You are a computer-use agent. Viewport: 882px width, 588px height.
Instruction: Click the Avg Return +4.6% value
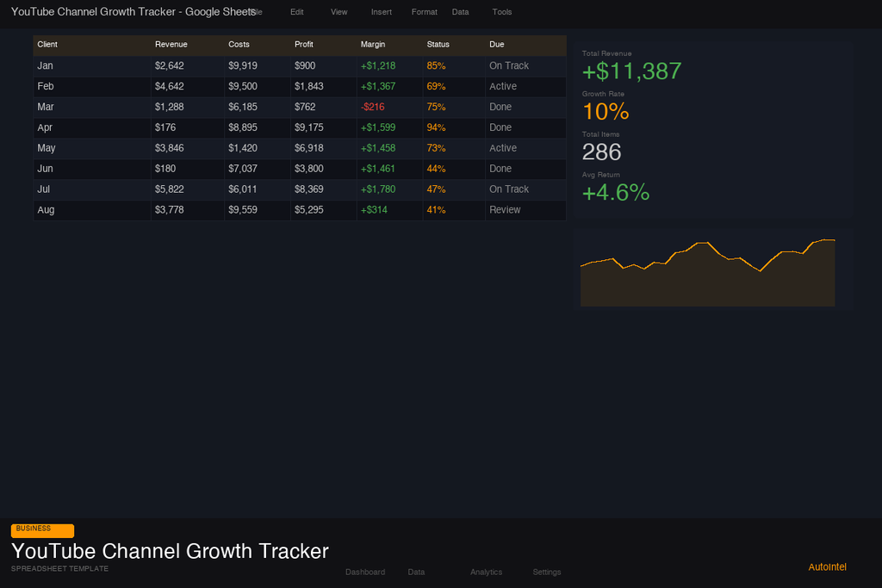pos(616,193)
